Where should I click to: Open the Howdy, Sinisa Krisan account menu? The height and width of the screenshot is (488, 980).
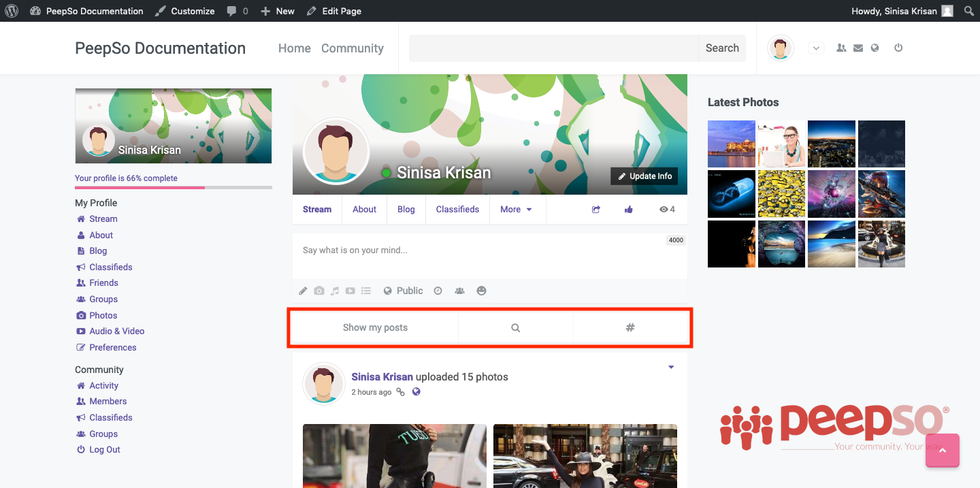click(902, 11)
